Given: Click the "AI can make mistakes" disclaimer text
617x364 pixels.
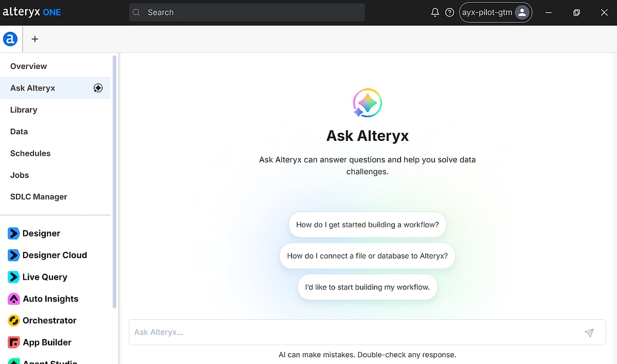Looking at the screenshot, I should point(368,355).
